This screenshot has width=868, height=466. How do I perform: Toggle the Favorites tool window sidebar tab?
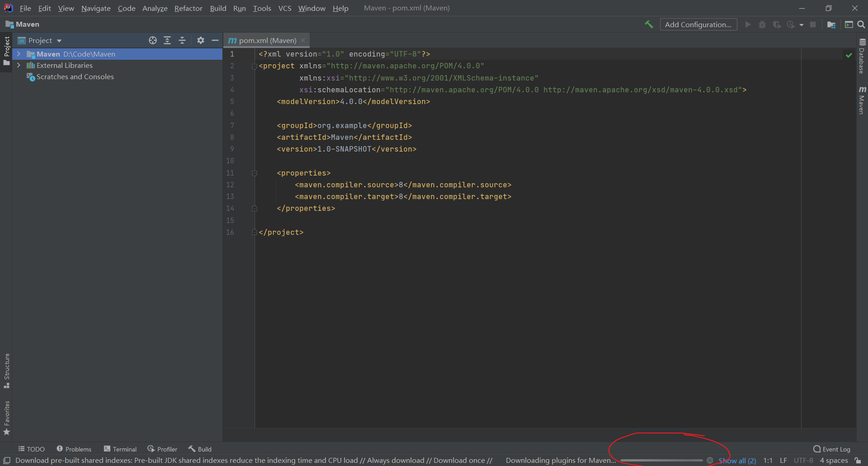[x=6, y=418]
